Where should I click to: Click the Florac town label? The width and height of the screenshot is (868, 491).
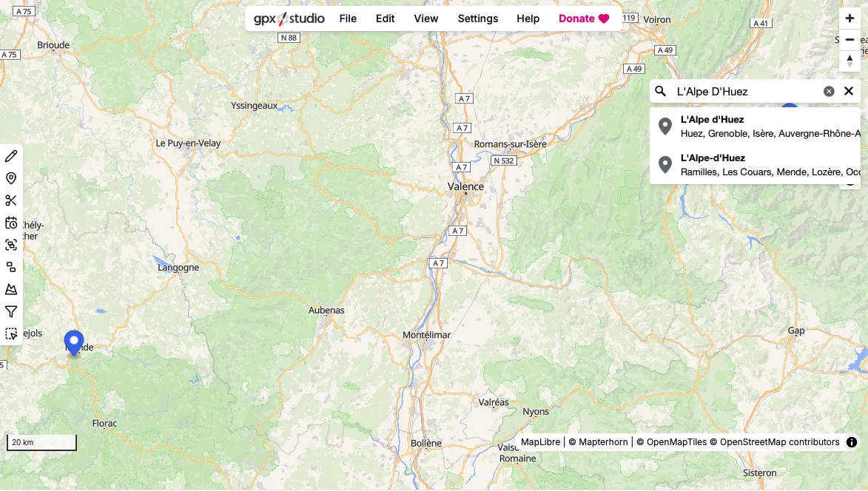coord(104,424)
